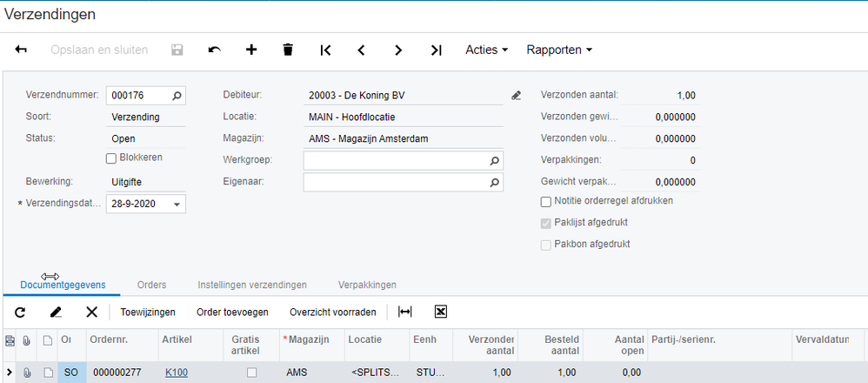Add new shipment with plus icon
The width and height of the screenshot is (868, 383).
point(251,50)
